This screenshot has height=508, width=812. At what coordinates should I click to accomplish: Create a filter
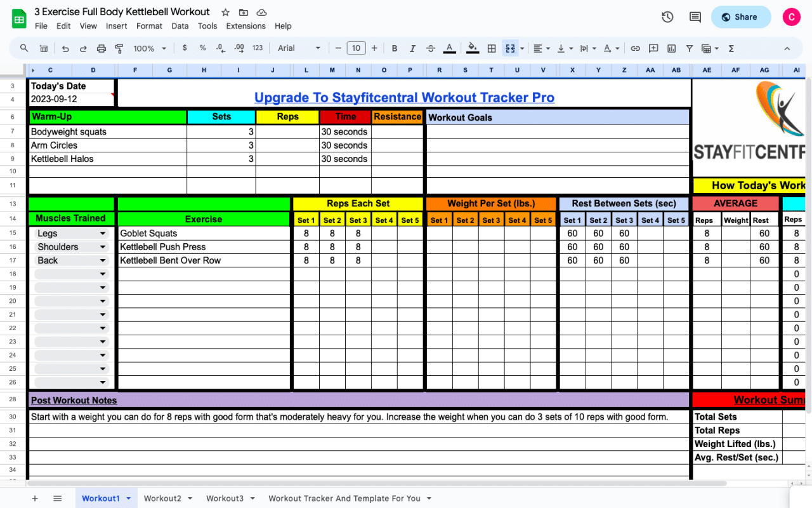(690, 48)
